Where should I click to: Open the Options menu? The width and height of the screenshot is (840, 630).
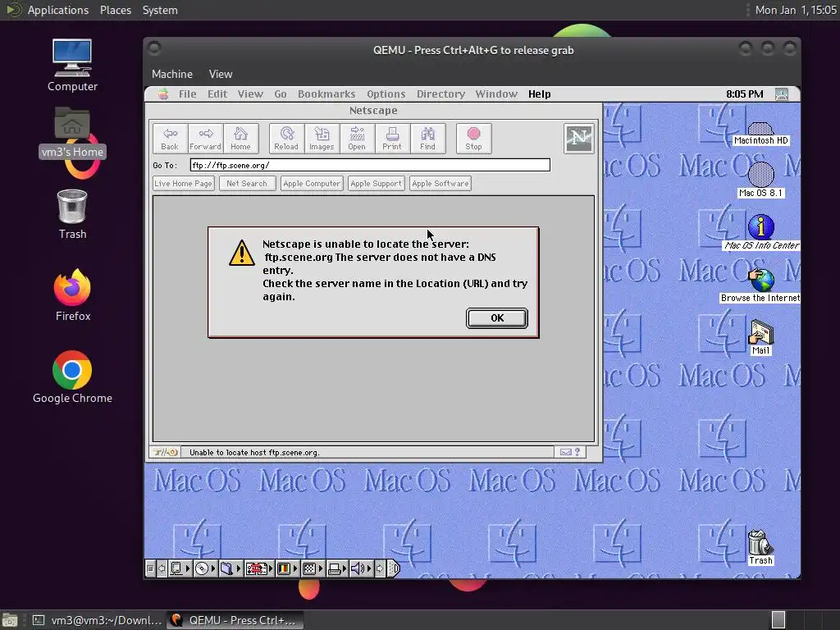click(x=386, y=94)
